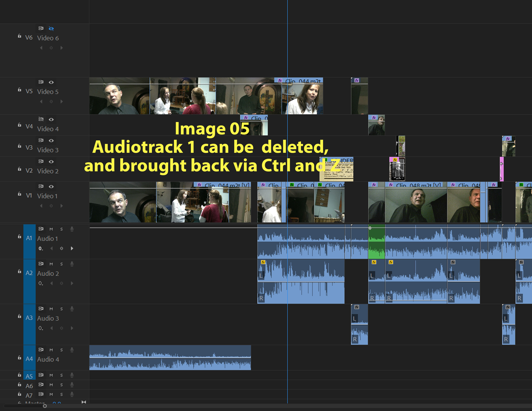
Task: Select the A1 source track indicator
Action: coord(30,238)
